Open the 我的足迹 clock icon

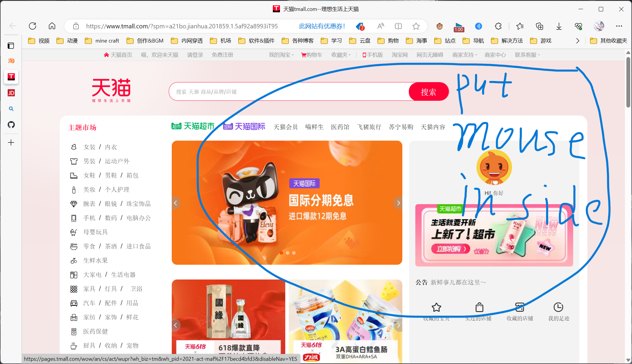click(x=558, y=307)
